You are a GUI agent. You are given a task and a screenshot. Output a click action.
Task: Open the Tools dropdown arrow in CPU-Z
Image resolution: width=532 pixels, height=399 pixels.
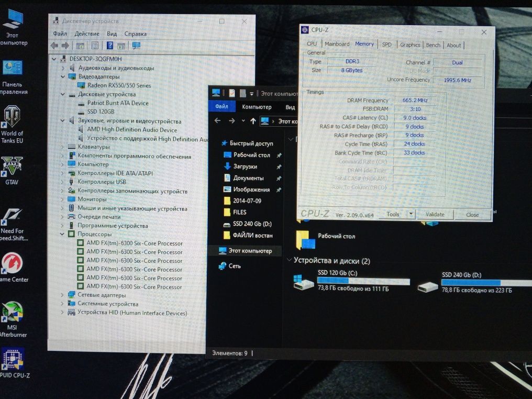point(411,214)
